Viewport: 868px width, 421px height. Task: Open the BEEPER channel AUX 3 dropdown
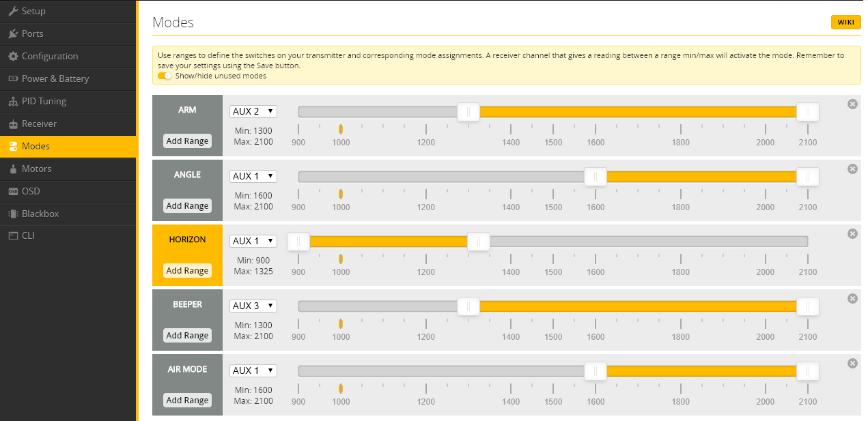tap(253, 306)
